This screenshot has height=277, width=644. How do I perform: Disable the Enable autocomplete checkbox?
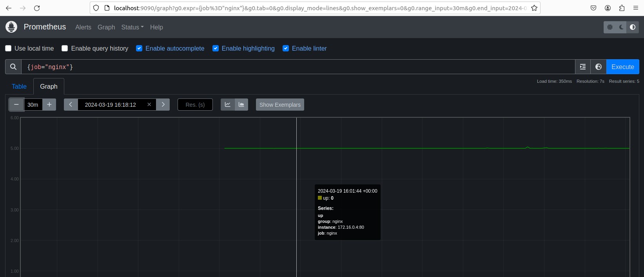[139, 48]
